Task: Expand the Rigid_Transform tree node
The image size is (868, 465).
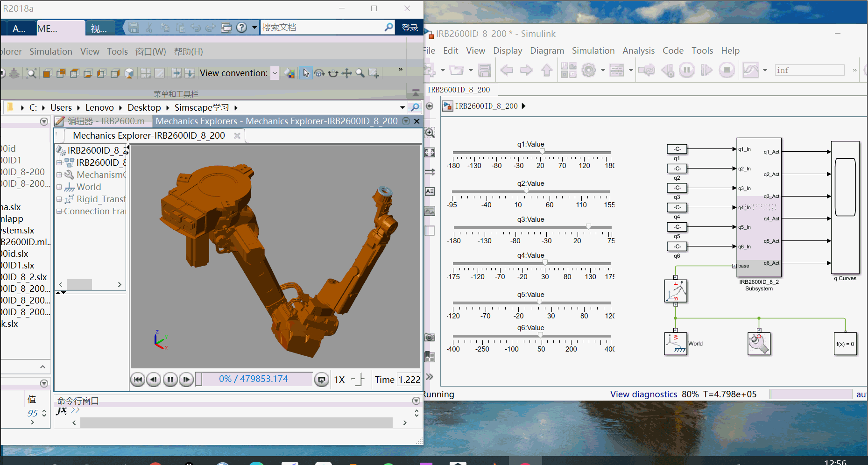Action: (59, 199)
